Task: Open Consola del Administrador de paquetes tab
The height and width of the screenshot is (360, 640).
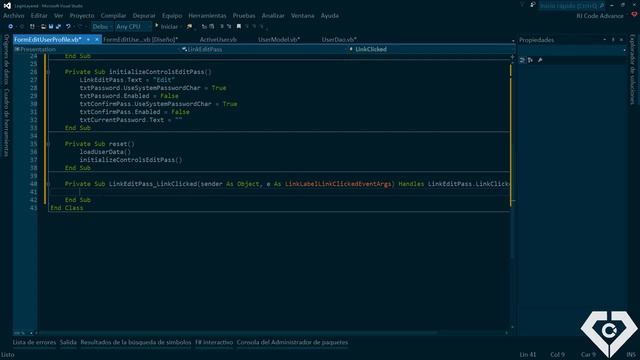Action: coord(292,342)
